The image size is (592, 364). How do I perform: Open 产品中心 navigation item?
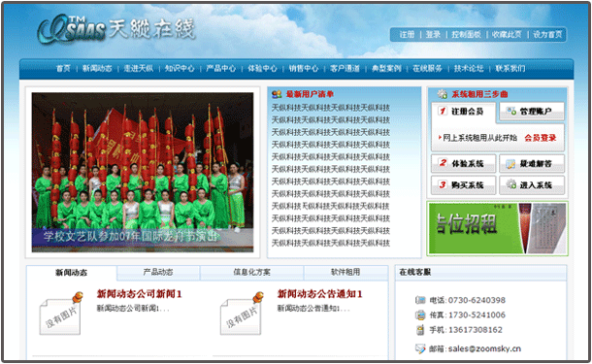(221, 68)
